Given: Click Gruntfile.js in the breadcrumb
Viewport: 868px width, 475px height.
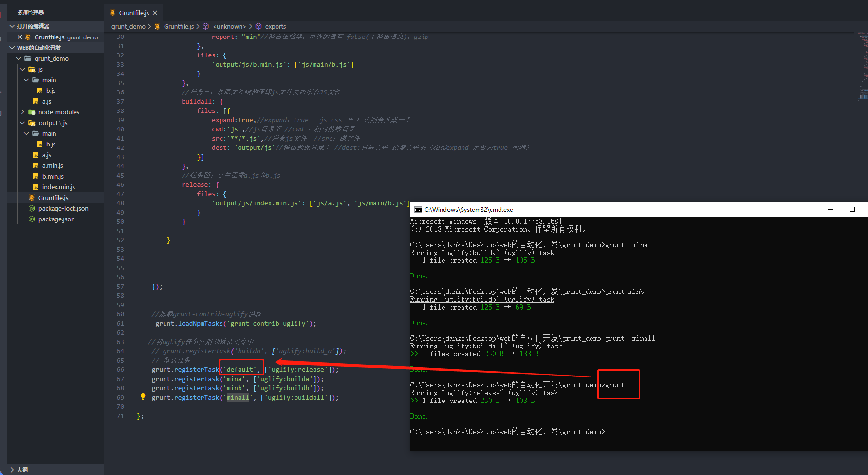Looking at the screenshot, I should pyautogui.click(x=179, y=26).
